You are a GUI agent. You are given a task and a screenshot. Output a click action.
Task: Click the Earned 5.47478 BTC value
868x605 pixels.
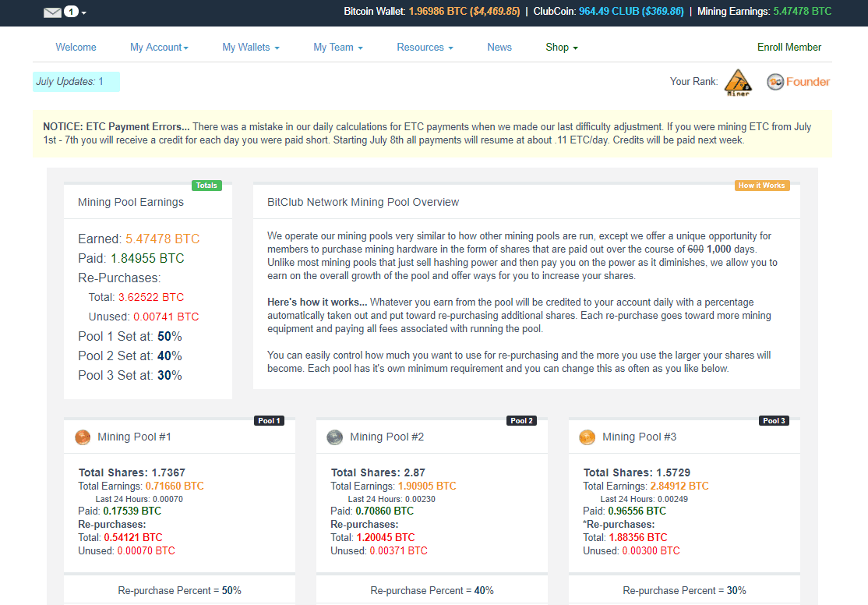(x=162, y=239)
